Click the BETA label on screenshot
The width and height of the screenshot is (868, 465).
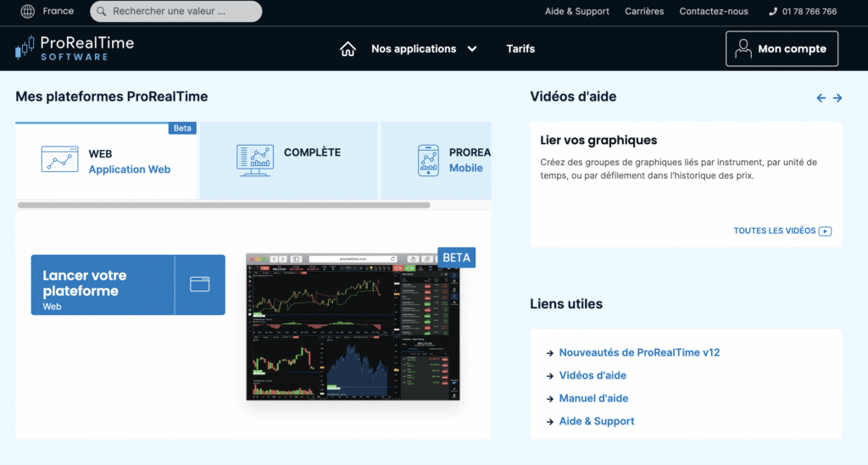(457, 257)
